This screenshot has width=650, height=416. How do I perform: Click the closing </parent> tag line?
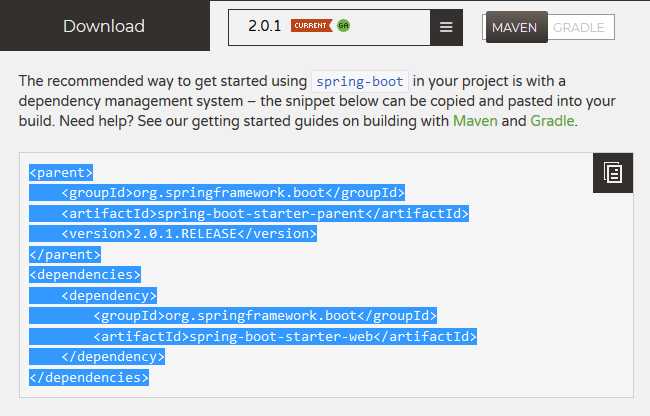coord(65,254)
